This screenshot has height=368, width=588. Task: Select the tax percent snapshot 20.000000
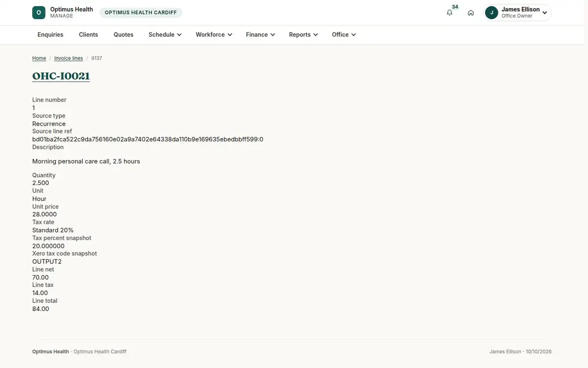(49, 246)
